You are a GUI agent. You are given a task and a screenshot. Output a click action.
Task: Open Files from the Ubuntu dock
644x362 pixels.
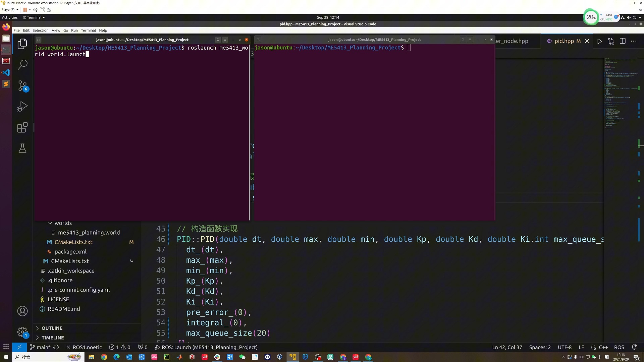coord(6,38)
